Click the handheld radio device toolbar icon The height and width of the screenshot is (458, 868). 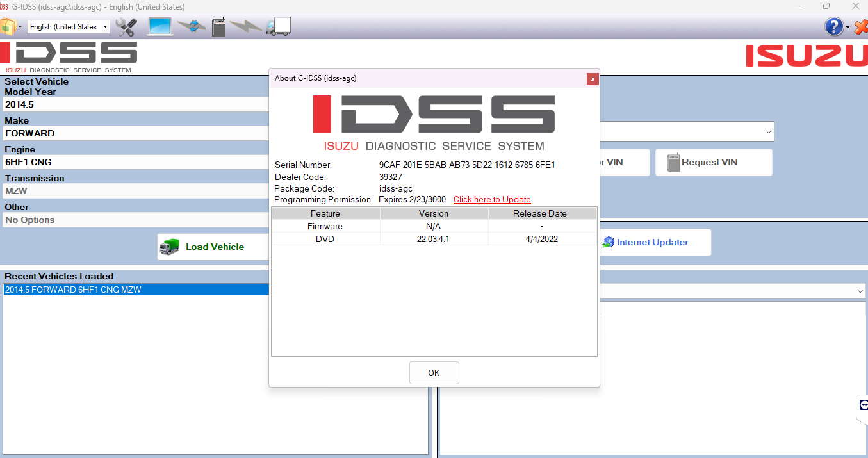point(218,27)
